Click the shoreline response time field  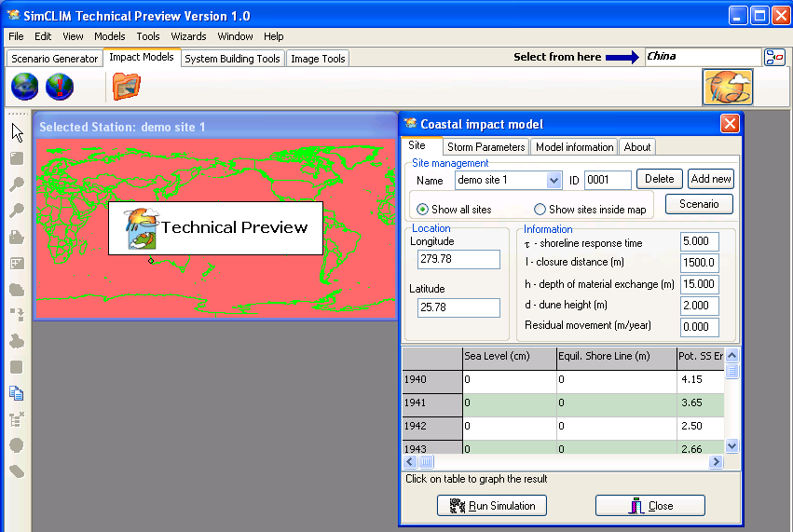(x=700, y=241)
